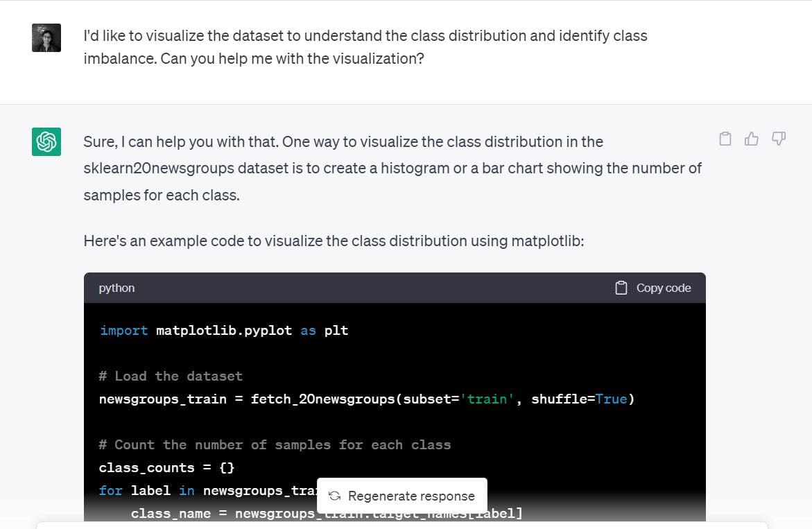812x529 pixels.
Task: Click the ChatGPT logo avatar
Action: click(x=46, y=141)
